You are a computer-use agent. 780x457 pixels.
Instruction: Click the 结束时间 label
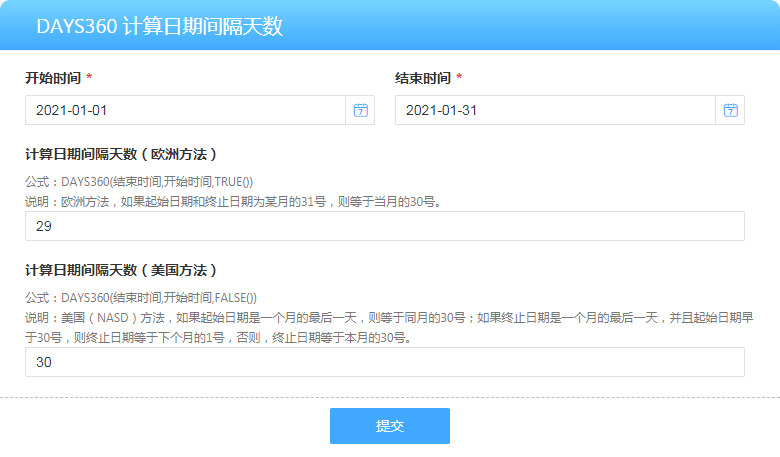pos(422,78)
